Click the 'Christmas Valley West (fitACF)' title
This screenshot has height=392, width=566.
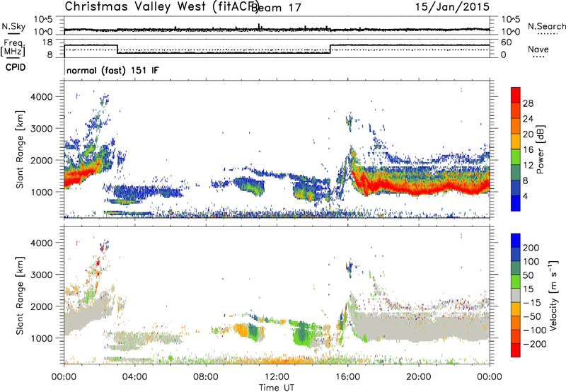tap(161, 6)
